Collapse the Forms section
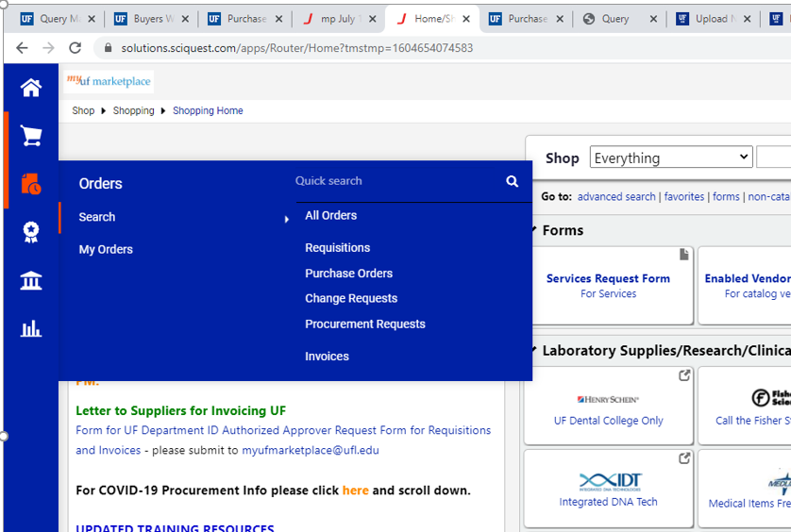 [533, 230]
